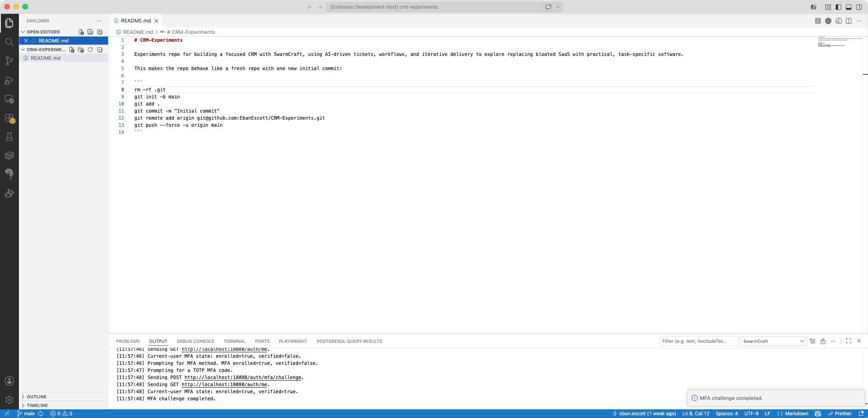The height and width of the screenshot is (418, 868).
Task: Click eban.escott blame info in status bar
Action: [x=644, y=414]
